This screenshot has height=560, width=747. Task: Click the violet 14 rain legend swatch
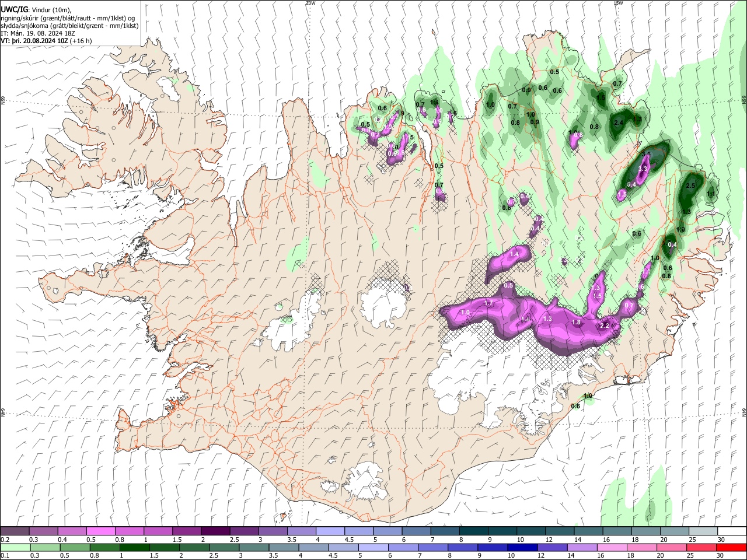[x=581, y=547]
